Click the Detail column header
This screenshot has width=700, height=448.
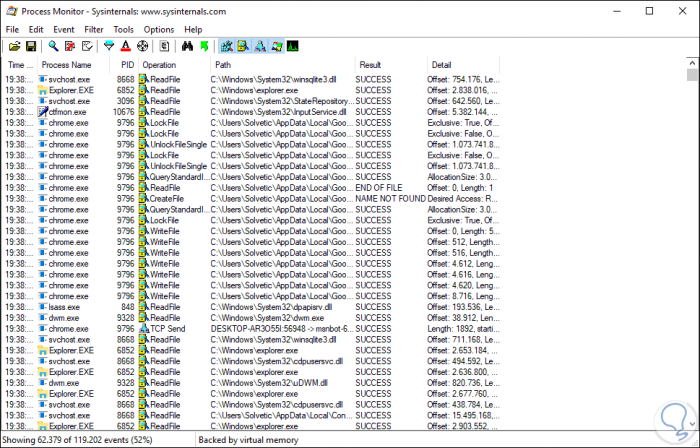(463, 65)
